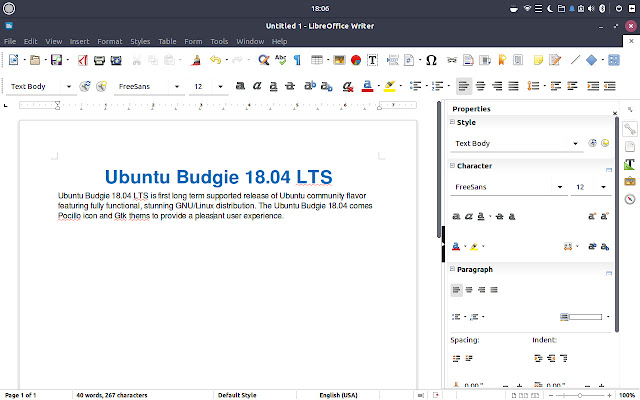Justify text in toolbar
Viewport: 640px width, 400px height.
click(x=513, y=86)
